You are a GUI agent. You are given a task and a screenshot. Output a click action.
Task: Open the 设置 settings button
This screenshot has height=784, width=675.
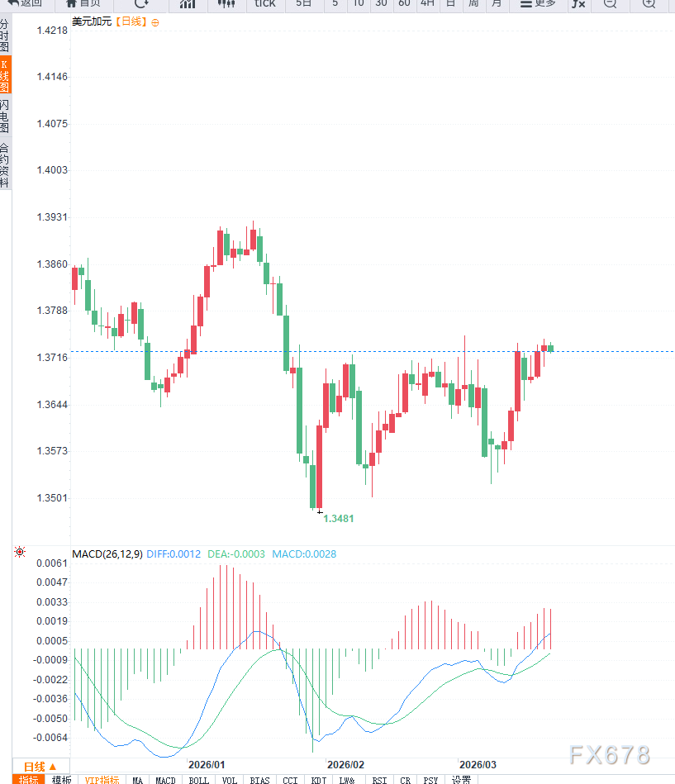tap(461, 779)
